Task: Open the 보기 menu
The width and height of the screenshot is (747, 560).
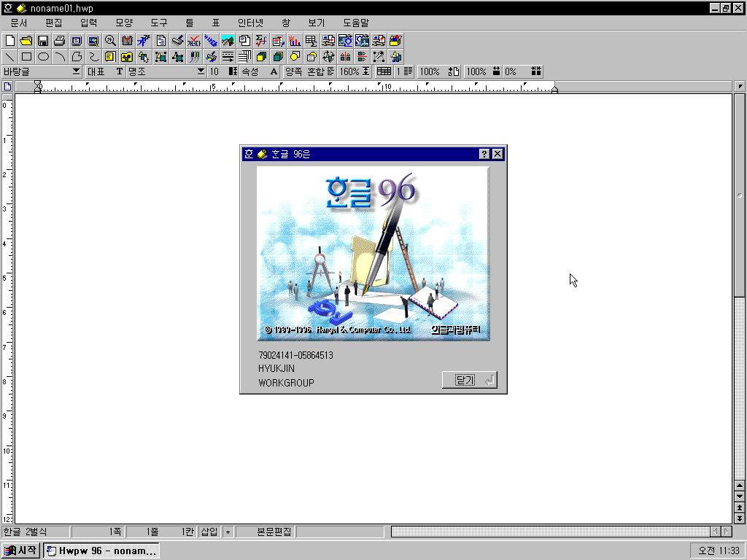Action: [x=316, y=23]
